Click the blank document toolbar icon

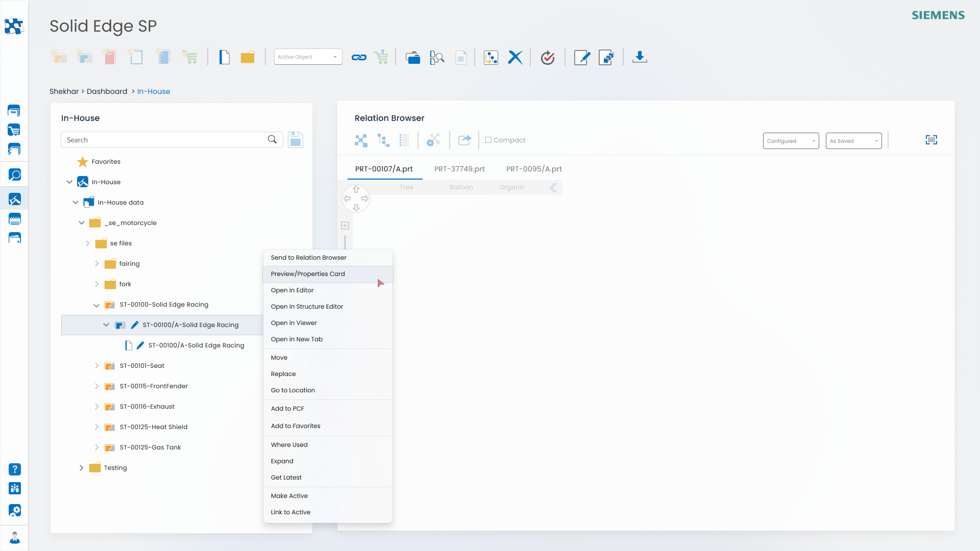pos(224,57)
